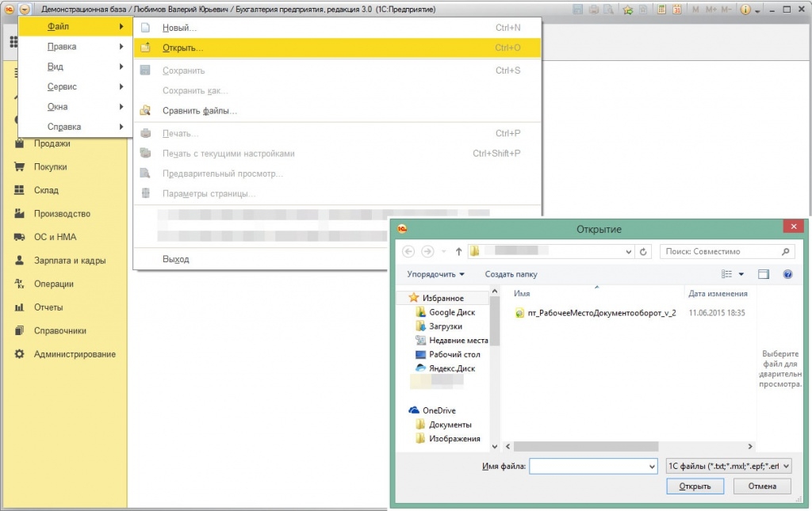The width and height of the screenshot is (812, 511).
Task: Open the calculator icon in title toolbar
Action: tap(661, 10)
